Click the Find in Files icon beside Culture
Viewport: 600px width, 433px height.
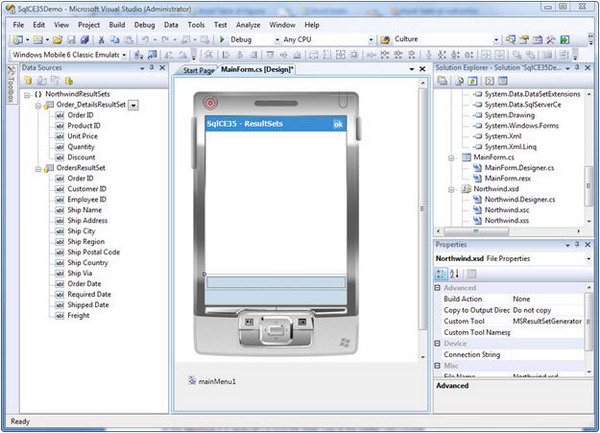[385, 39]
